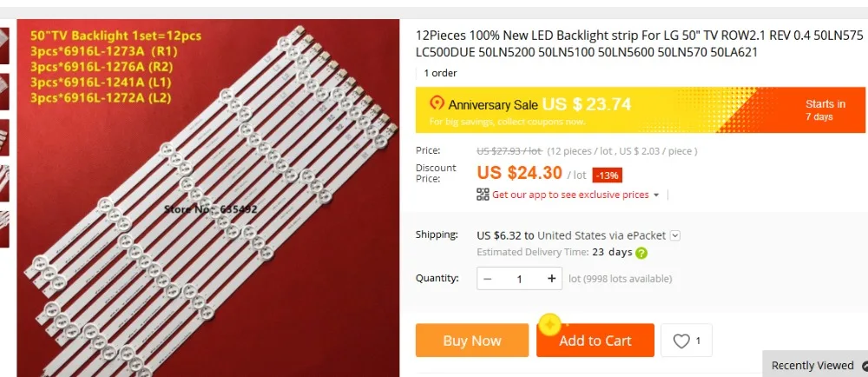Increase quantity with the plus button
Screen dimensions: 868x377
pyautogui.click(x=551, y=279)
